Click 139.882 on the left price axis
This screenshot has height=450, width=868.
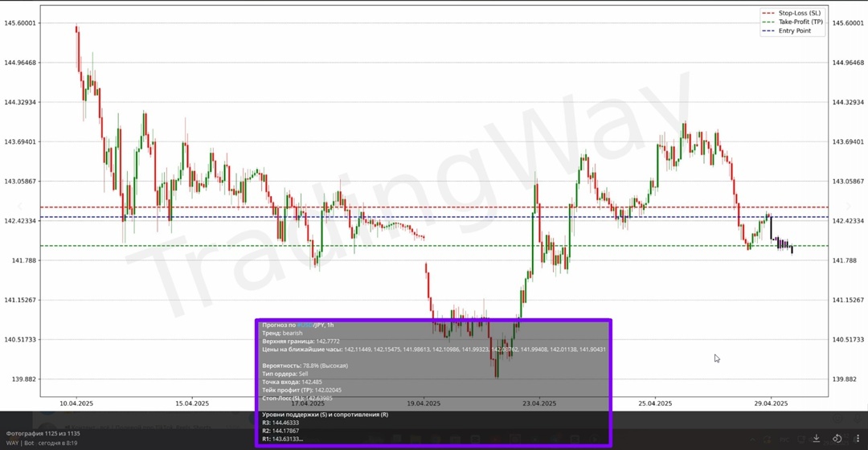click(24, 379)
